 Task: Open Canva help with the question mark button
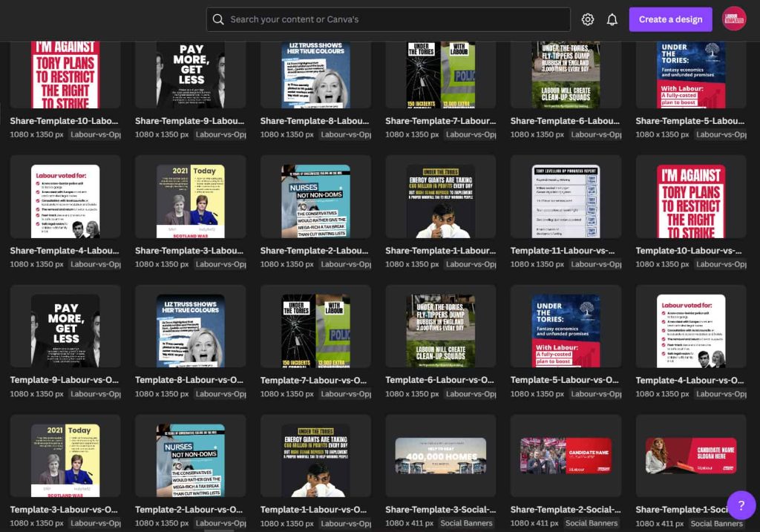point(741,505)
